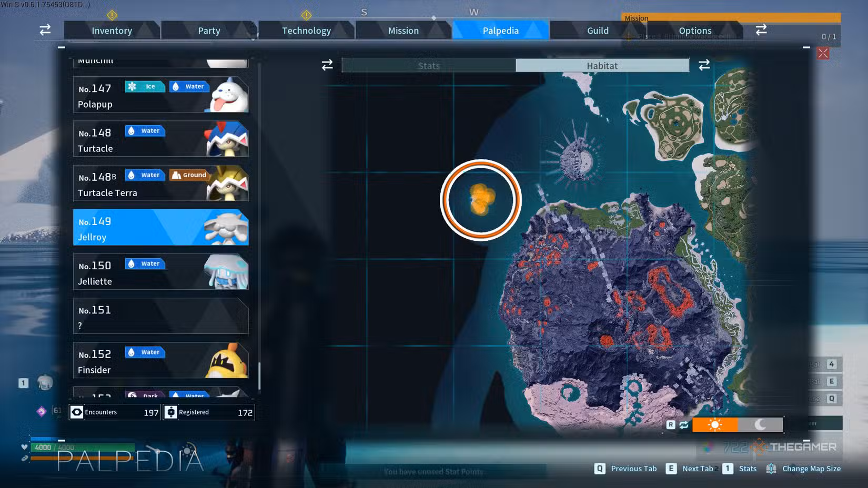Switch to the Options tab

click(x=695, y=30)
